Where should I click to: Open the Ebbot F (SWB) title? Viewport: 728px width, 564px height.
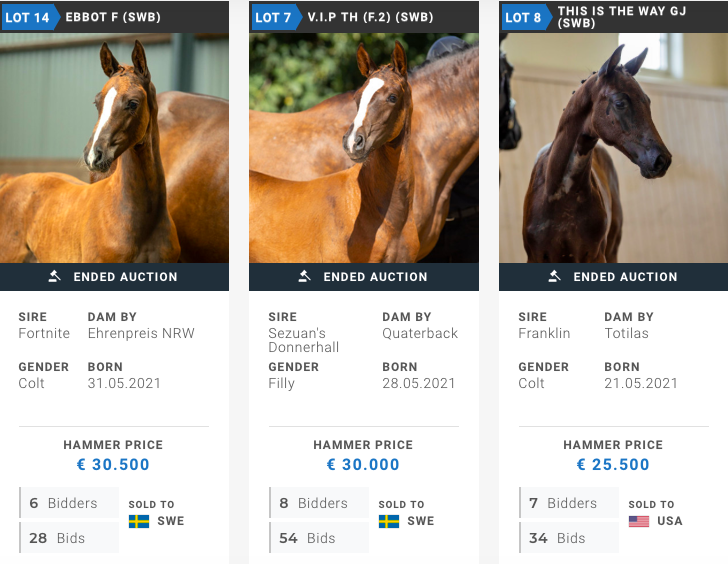pyautogui.click(x=113, y=17)
